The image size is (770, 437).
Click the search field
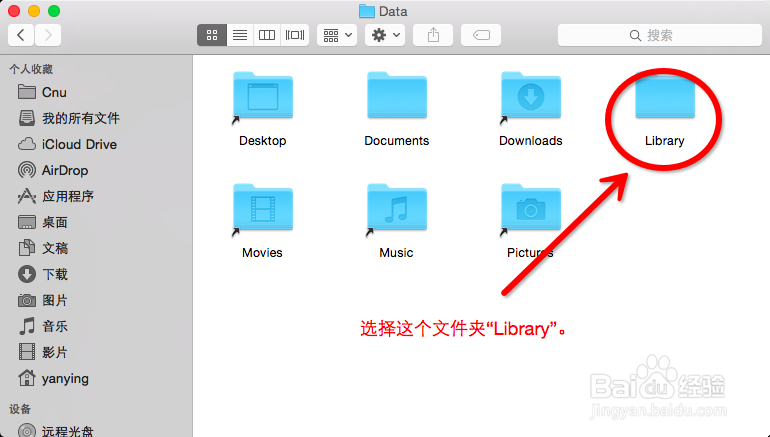pos(660,35)
